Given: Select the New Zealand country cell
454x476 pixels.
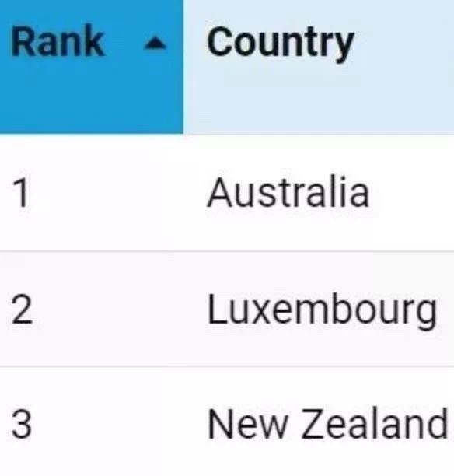Looking at the screenshot, I should point(319,422).
